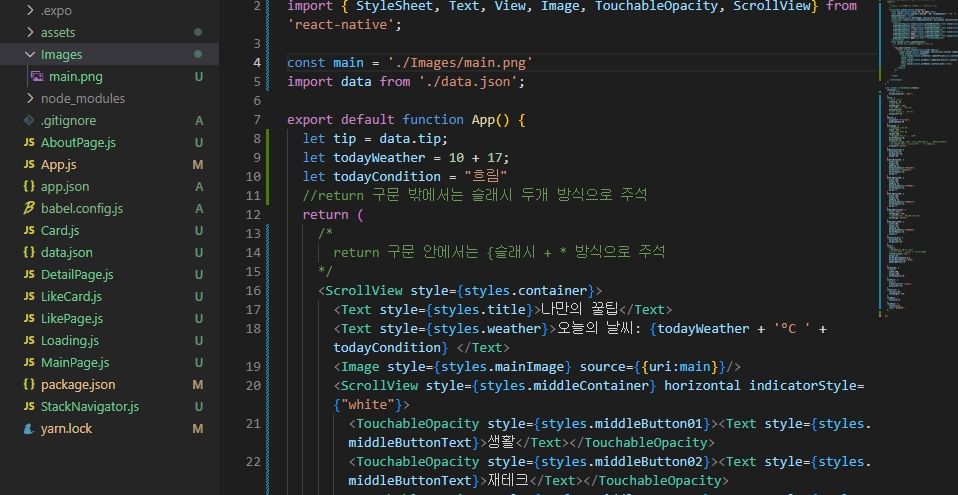Image resolution: width=958 pixels, height=495 pixels.
Task: Click the JS icon of LikeCard.js
Action: [x=29, y=296]
